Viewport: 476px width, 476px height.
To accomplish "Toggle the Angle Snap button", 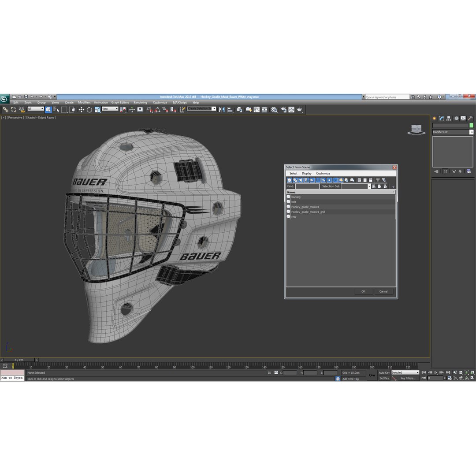I will (x=157, y=110).
